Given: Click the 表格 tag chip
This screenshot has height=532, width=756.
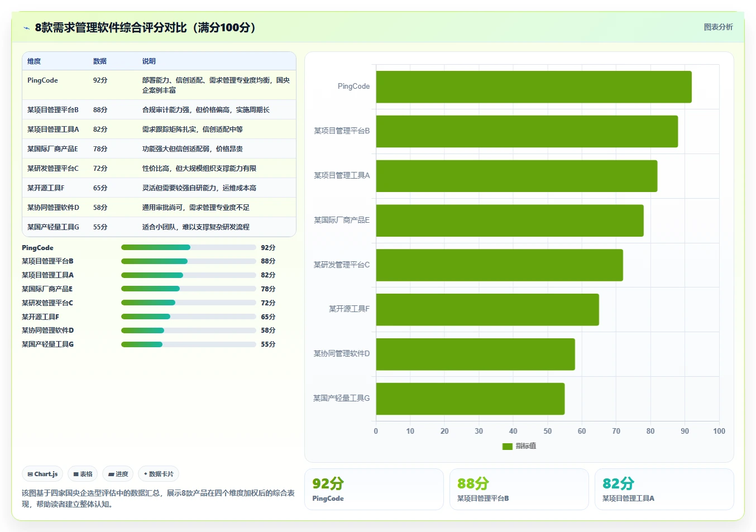Looking at the screenshot, I should click(83, 474).
